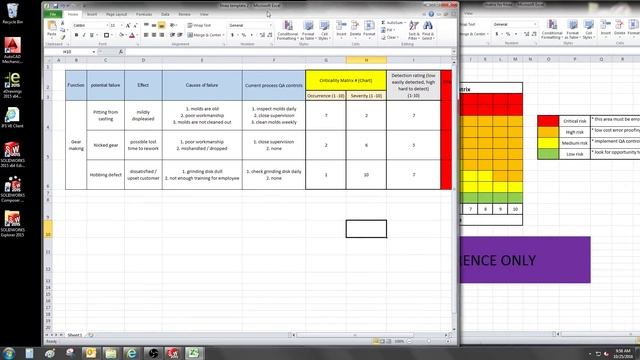Click the Fill Color paint bucket
The height and width of the screenshot is (360, 640).
121,35
